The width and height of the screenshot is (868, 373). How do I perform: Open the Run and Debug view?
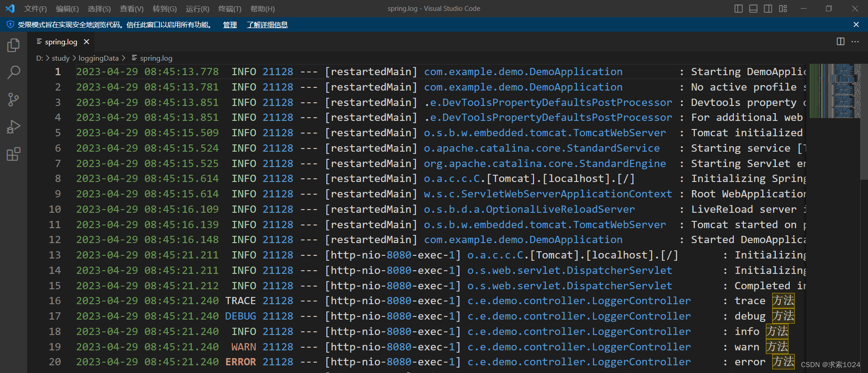tap(14, 127)
